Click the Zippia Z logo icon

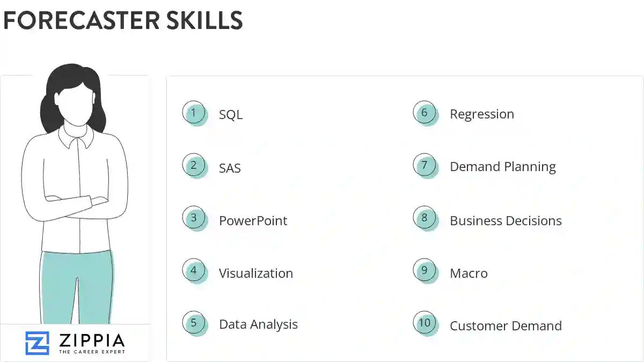(x=37, y=343)
